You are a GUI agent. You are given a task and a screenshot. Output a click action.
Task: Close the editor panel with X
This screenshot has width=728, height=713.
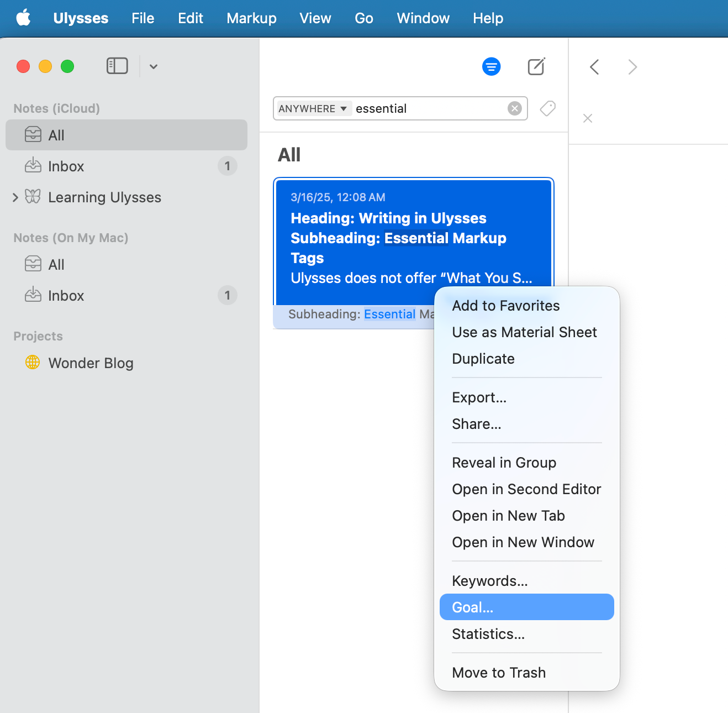[588, 118]
